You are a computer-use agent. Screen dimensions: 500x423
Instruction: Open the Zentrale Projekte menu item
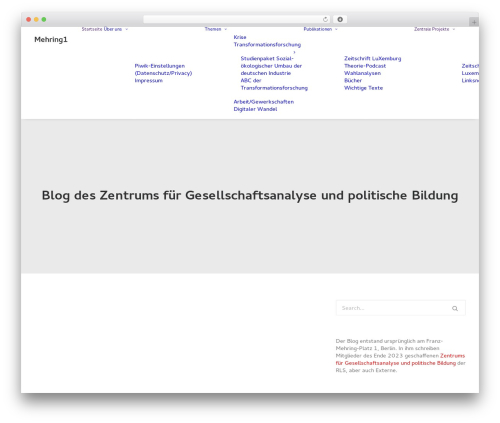coord(432,29)
